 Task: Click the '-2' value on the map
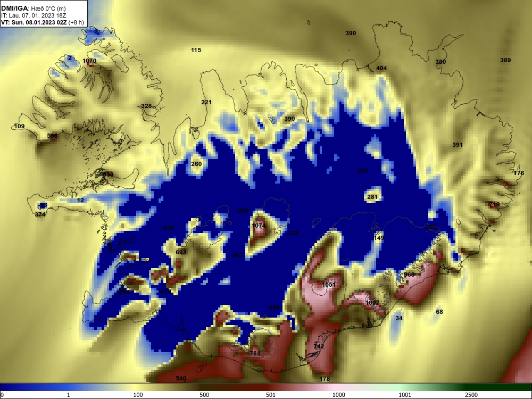click(96, 31)
